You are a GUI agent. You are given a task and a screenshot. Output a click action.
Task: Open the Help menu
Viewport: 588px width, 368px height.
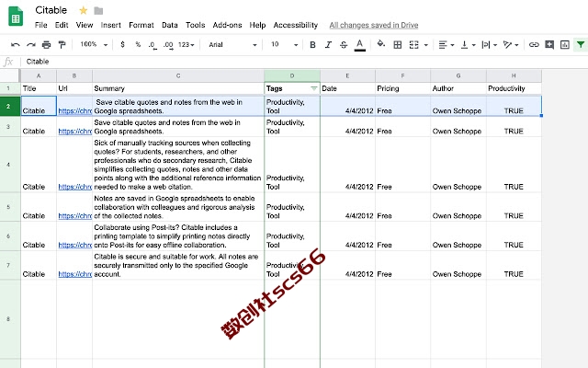point(257,25)
